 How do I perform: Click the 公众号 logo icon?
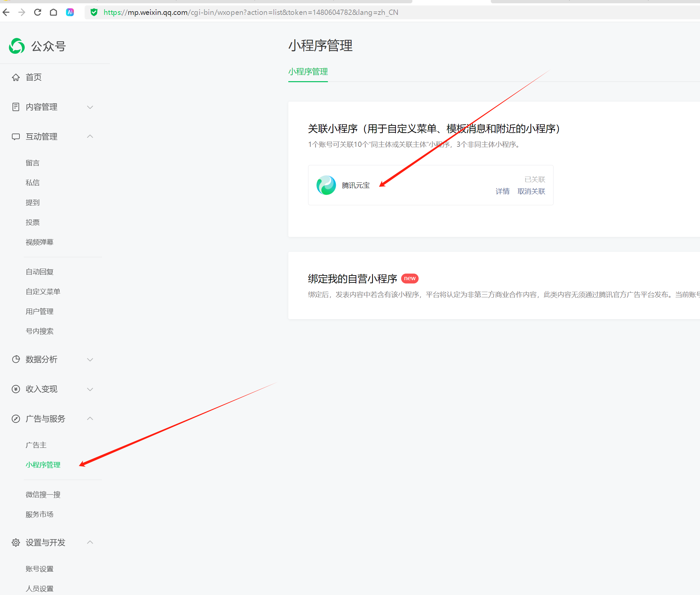coord(17,46)
